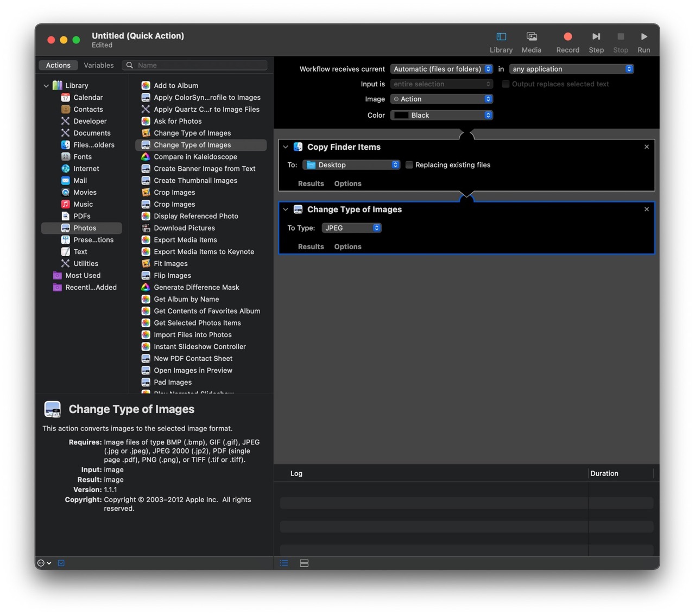The width and height of the screenshot is (695, 616).
Task: Enable Replacing existing files checkbox
Action: [409, 165]
